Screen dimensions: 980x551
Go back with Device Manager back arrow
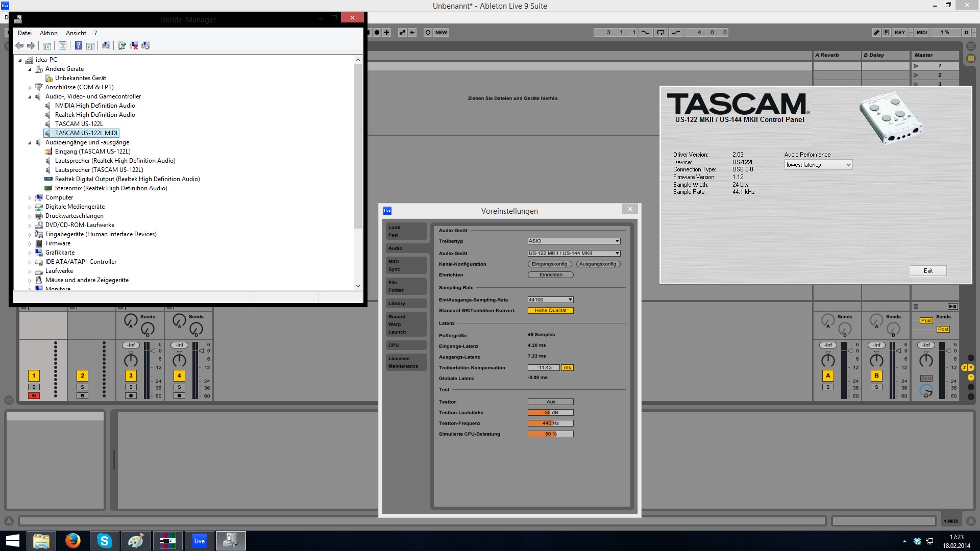point(19,46)
